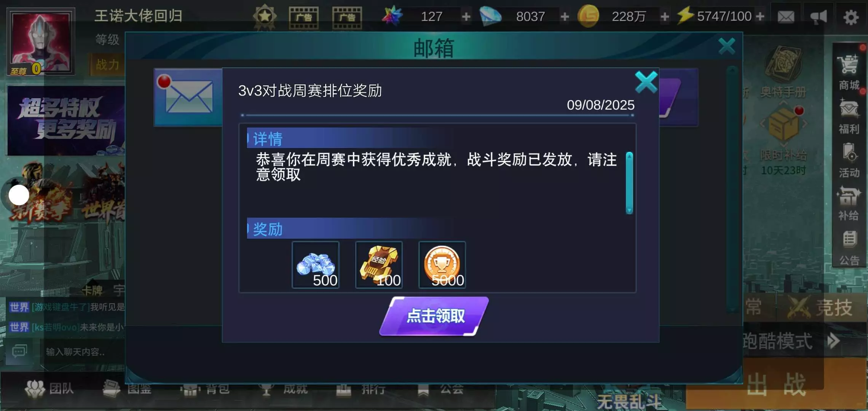Tap the 500 diamonds reward icon

coord(316,265)
